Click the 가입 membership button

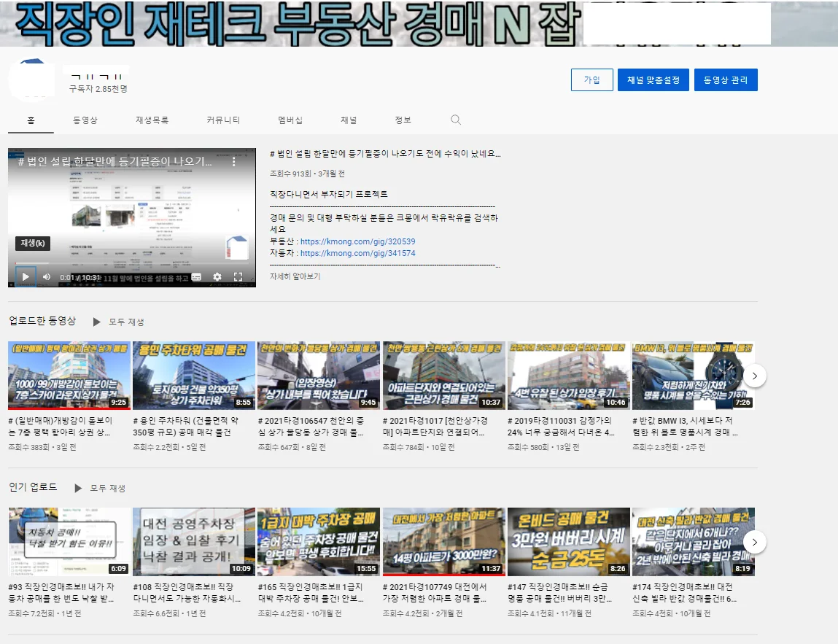[x=591, y=80]
